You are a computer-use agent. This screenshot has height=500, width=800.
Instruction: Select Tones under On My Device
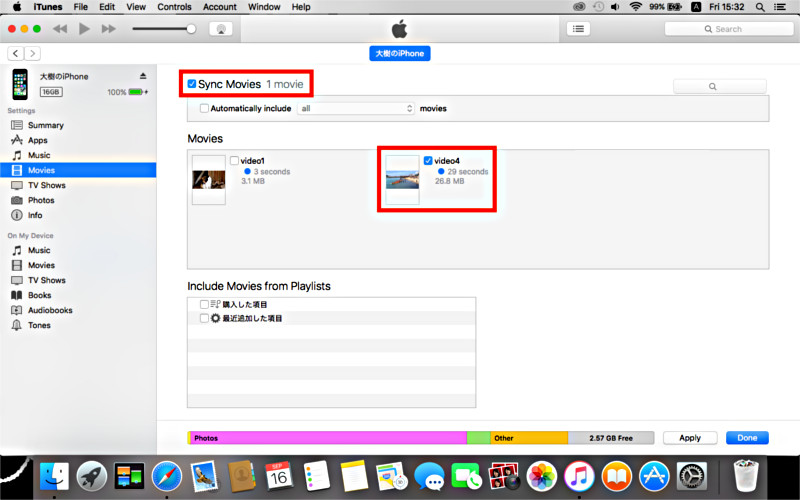click(x=39, y=325)
